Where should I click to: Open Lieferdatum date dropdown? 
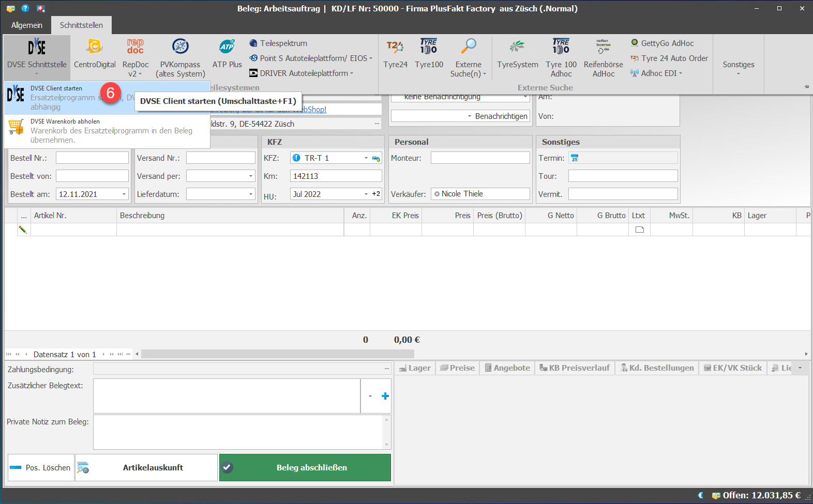[x=251, y=194]
